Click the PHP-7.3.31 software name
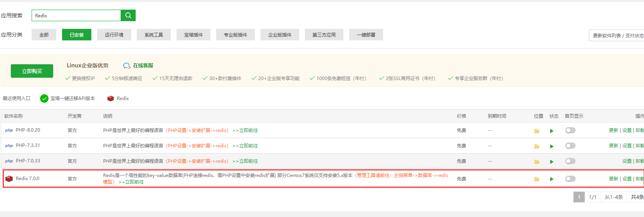Screen dimensions: 644x217 pos(28,145)
